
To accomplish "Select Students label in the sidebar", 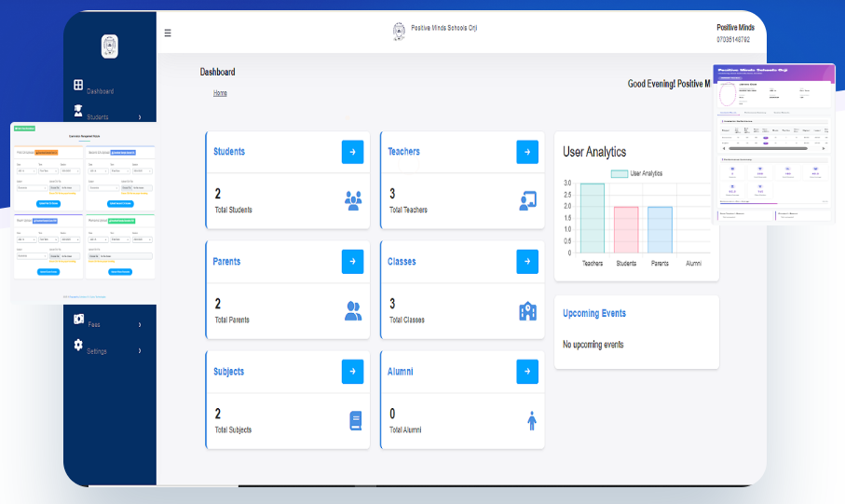I will pos(98,117).
